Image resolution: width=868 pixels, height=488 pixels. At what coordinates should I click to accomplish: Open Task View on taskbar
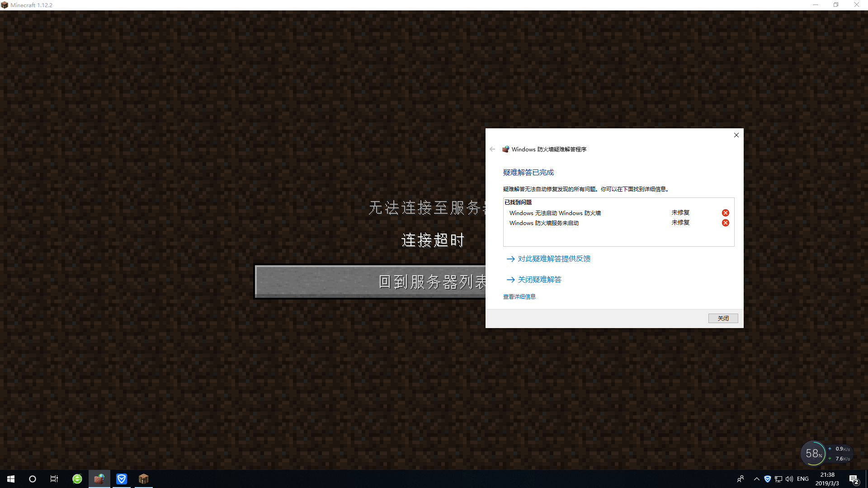tap(54, 479)
